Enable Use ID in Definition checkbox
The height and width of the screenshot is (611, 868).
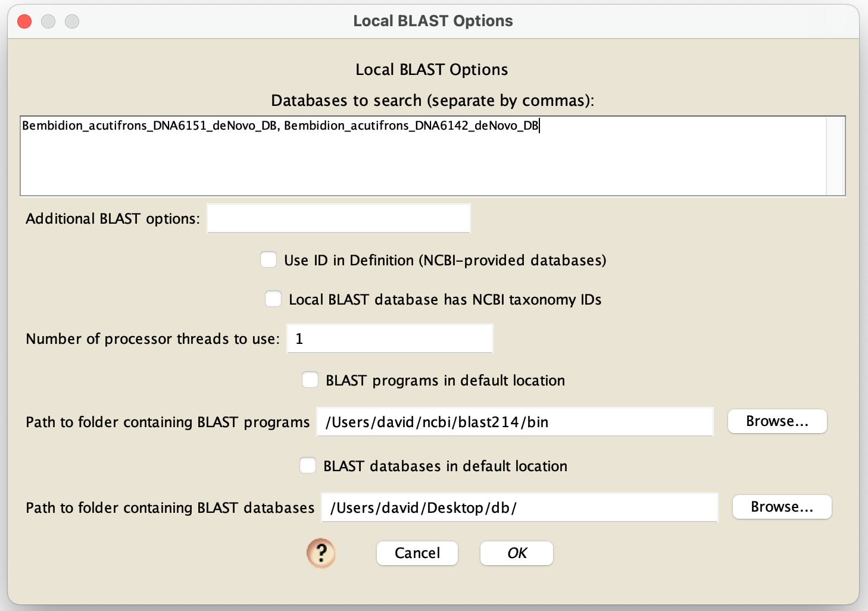(x=268, y=260)
